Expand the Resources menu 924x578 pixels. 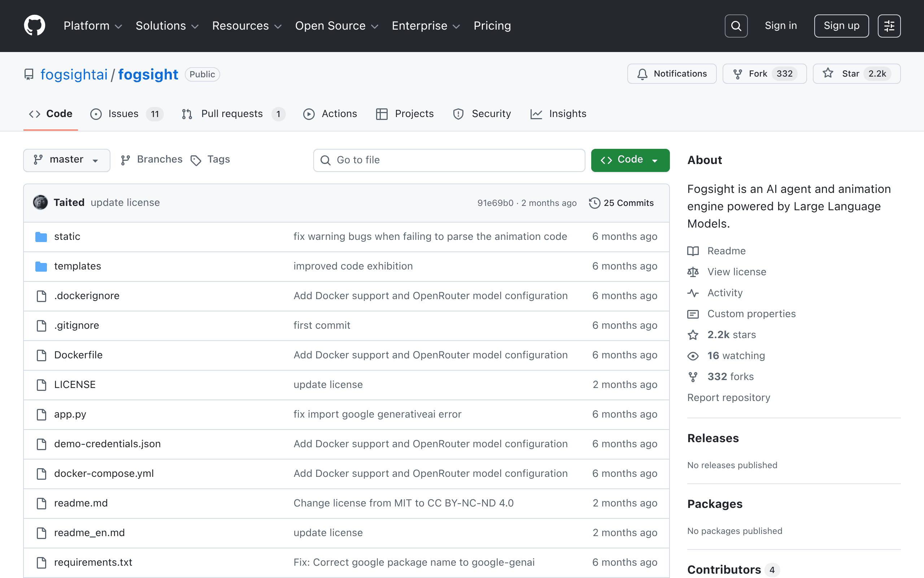pos(247,26)
